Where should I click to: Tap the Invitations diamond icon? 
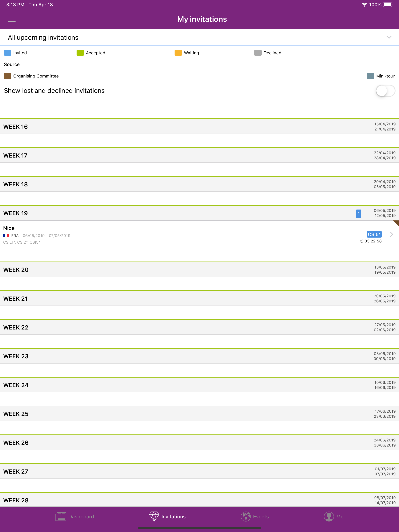pyautogui.click(x=154, y=516)
